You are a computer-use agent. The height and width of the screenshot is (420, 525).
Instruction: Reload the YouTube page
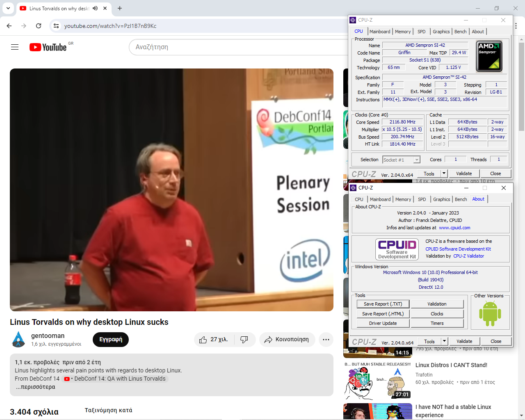39,26
